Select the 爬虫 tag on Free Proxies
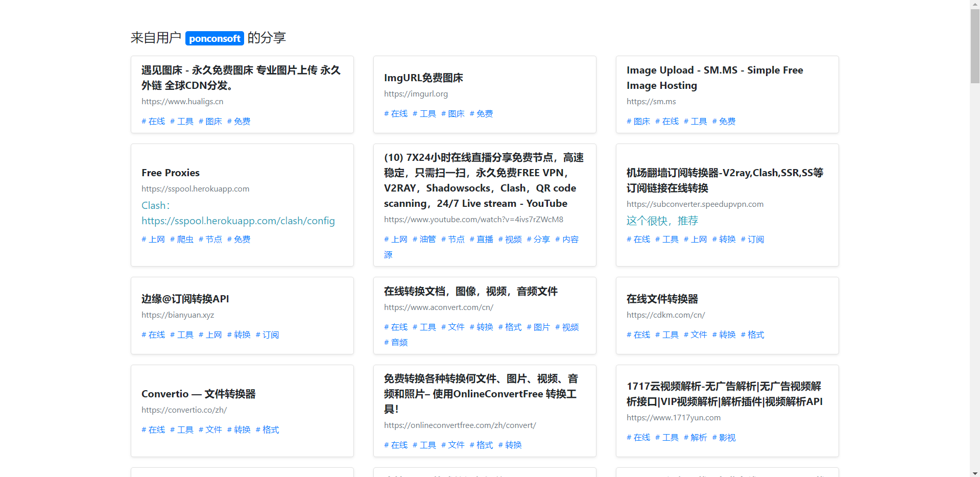Image resolution: width=980 pixels, height=477 pixels. coord(182,239)
